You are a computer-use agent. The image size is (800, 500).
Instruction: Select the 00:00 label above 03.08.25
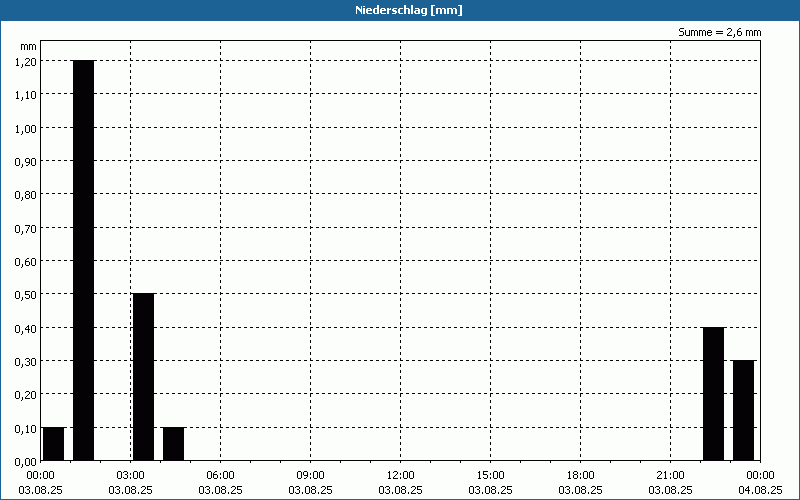click(x=40, y=476)
